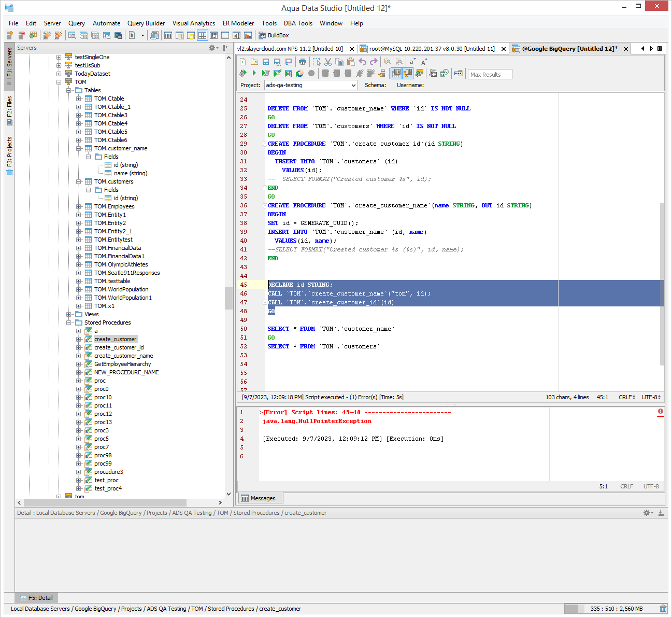Click the Max Results input field
The width and height of the screenshot is (672, 618).
(490, 74)
